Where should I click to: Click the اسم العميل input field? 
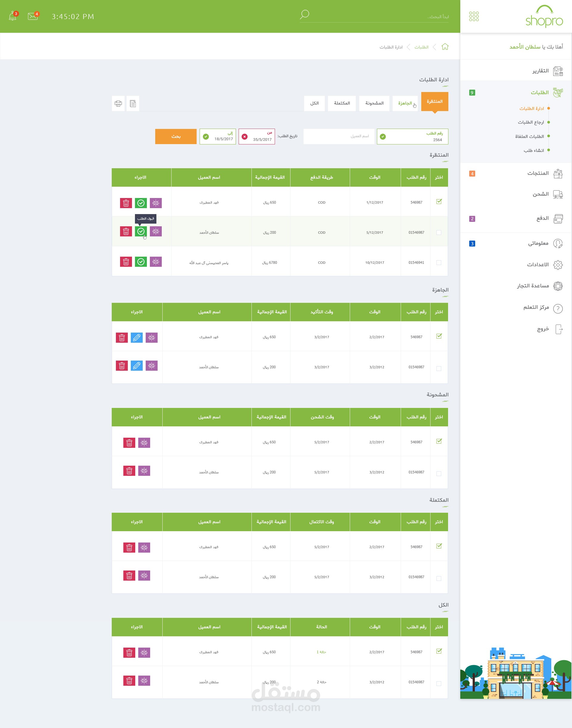[x=338, y=137]
